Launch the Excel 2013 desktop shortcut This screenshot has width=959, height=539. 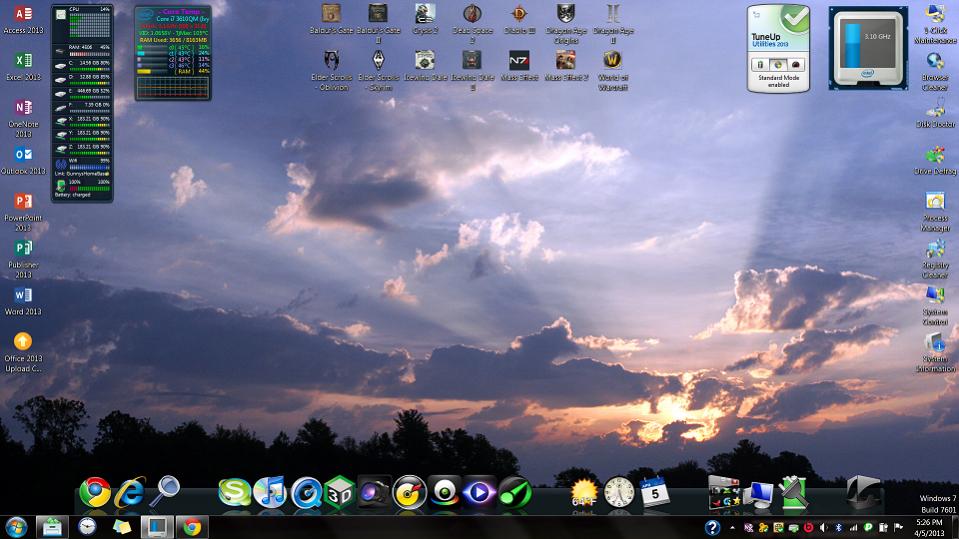pos(23,66)
